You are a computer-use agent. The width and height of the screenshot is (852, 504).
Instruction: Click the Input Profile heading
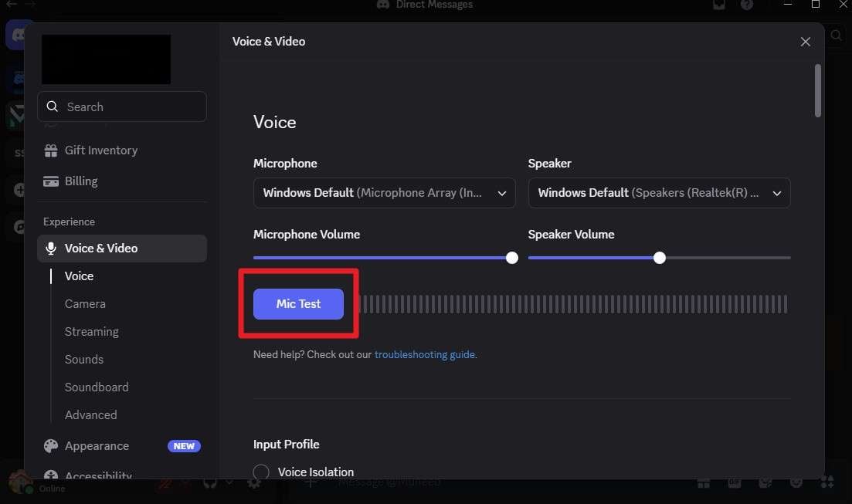287,445
